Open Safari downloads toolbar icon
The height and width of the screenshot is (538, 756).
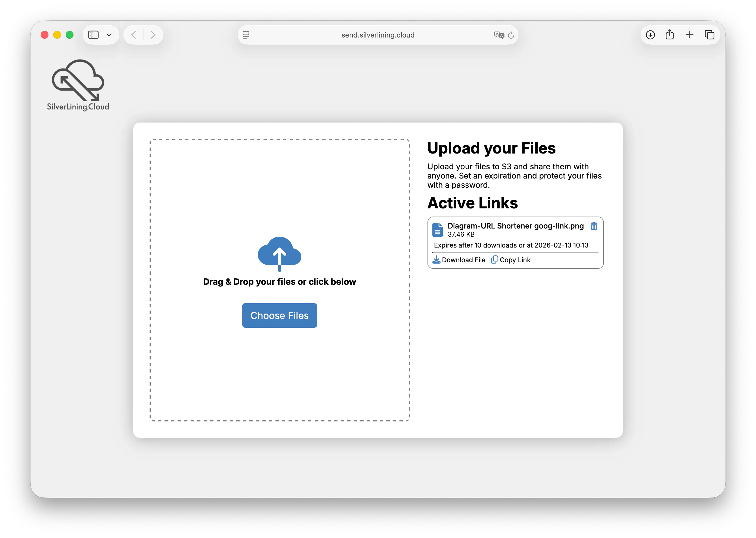(650, 35)
